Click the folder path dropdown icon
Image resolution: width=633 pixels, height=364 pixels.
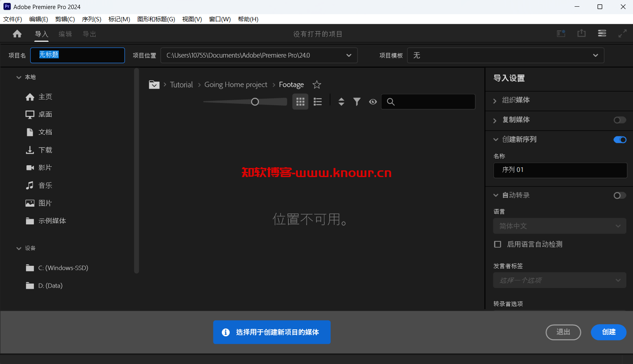point(154,84)
